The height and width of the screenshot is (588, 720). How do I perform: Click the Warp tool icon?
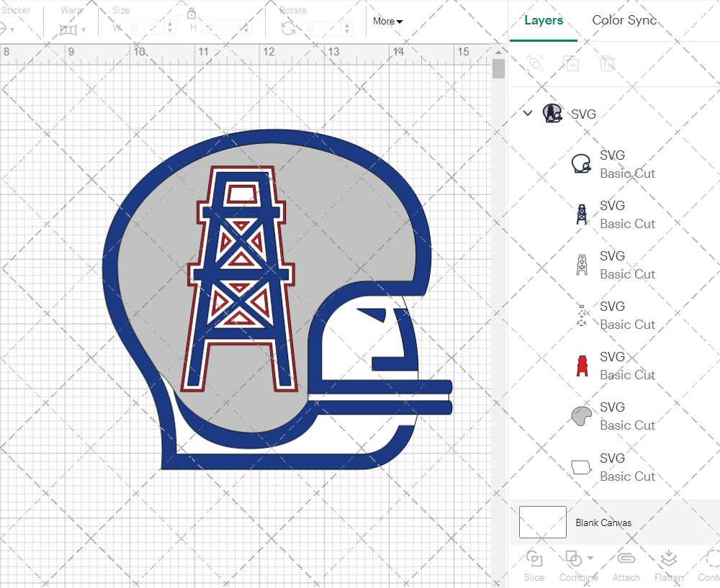[x=68, y=30]
